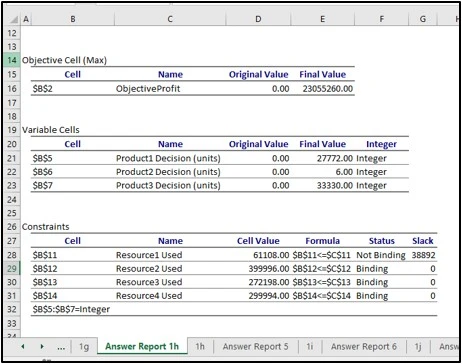Image resolution: width=462 pixels, height=364 pixels.
Task: Open the Answer Report 5 tab
Action: pos(255,347)
